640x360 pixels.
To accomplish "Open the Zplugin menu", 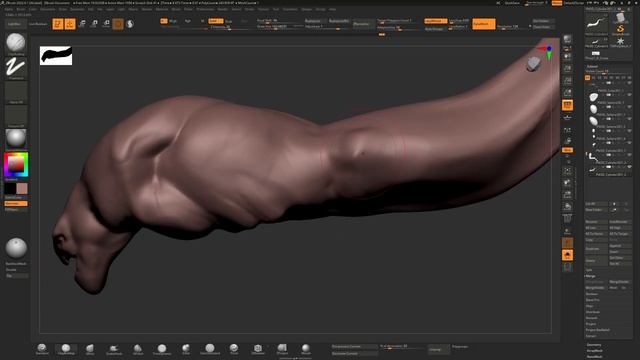I will (x=307, y=9).
